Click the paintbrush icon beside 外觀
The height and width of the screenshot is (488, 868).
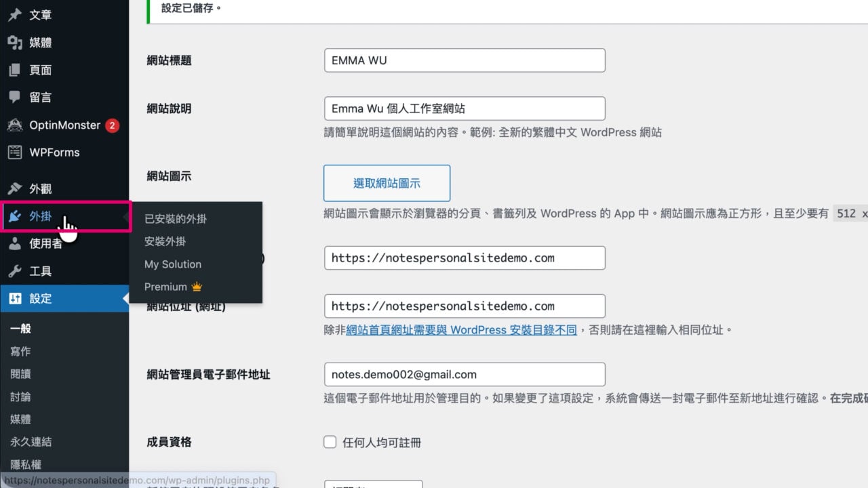[15, 189]
